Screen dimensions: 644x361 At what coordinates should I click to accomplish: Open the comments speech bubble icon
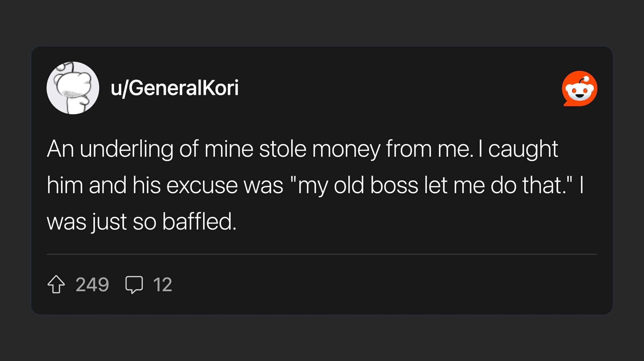click(x=134, y=284)
